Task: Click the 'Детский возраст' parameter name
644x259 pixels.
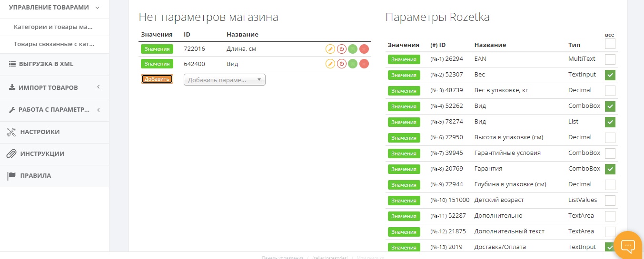Action: pyautogui.click(x=499, y=200)
